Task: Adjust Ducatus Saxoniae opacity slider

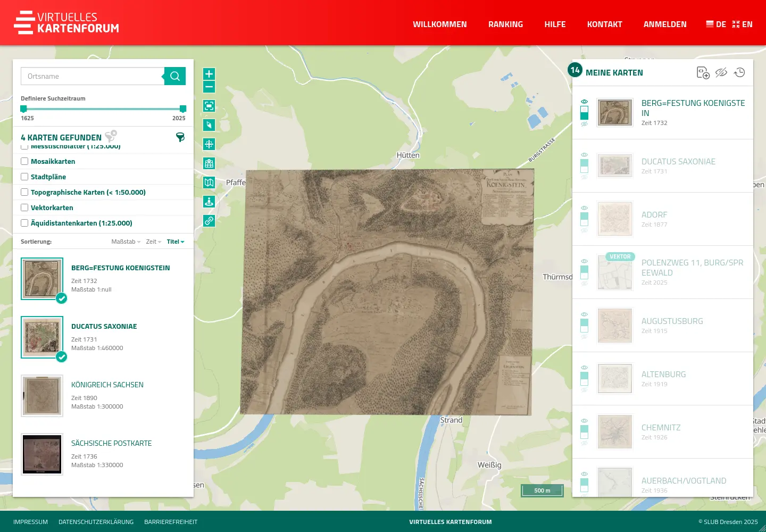Action: click(584, 166)
